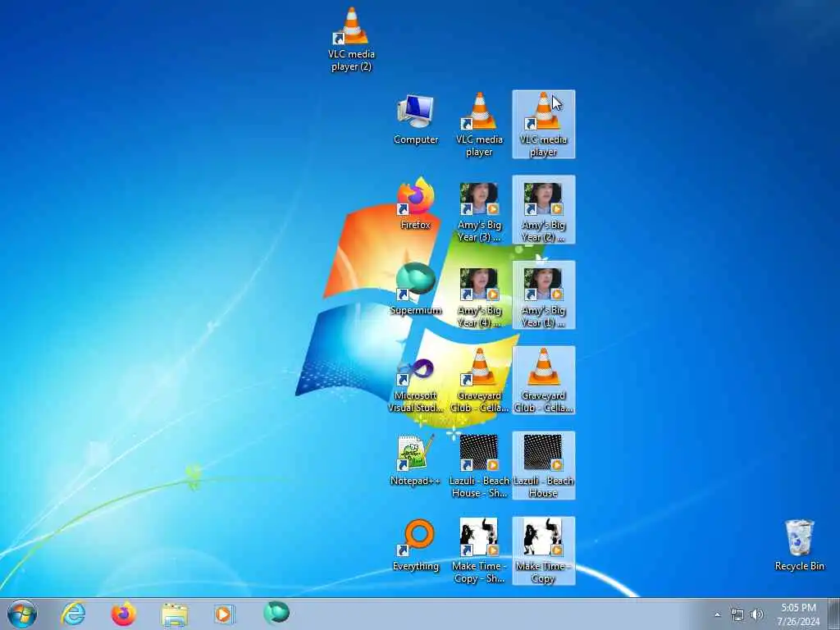Select the Supermium desktop shortcut
This screenshot has width=840, height=630.
416,290
